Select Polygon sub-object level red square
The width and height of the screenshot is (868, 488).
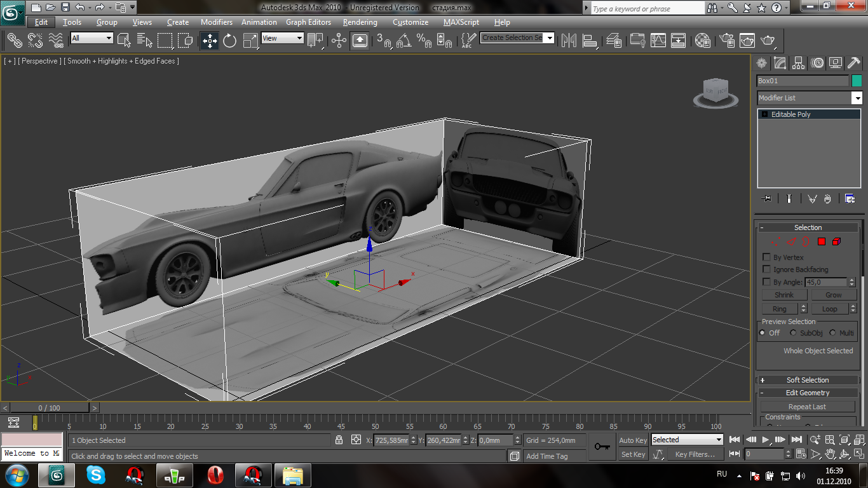(x=821, y=241)
